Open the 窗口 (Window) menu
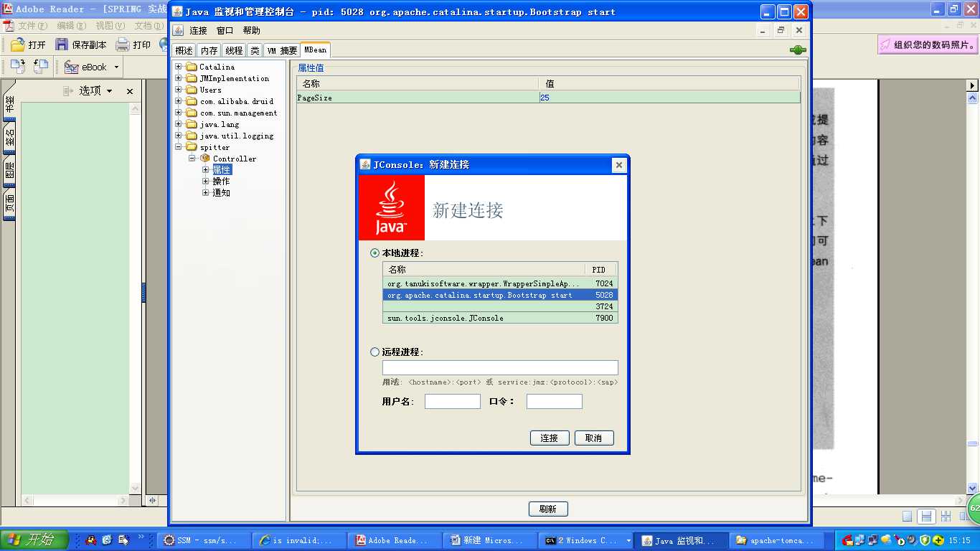Screen dimensions: 980x551 pos(225,31)
